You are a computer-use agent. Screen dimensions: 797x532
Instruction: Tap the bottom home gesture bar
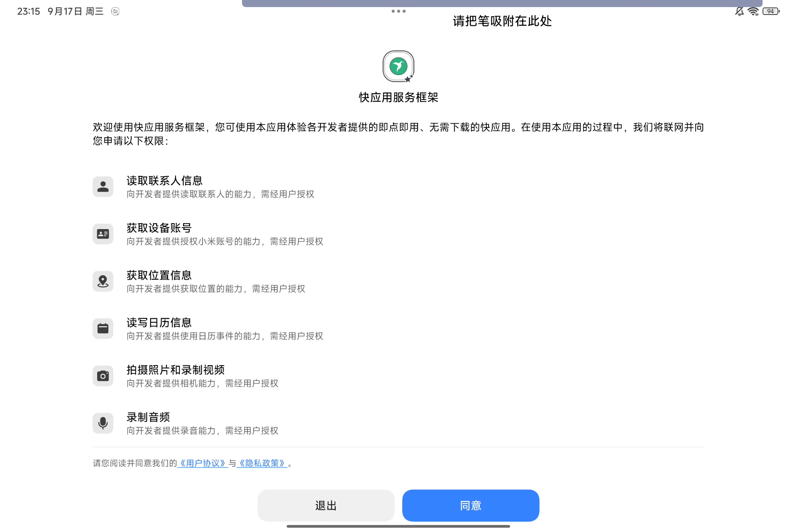(398, 526)
